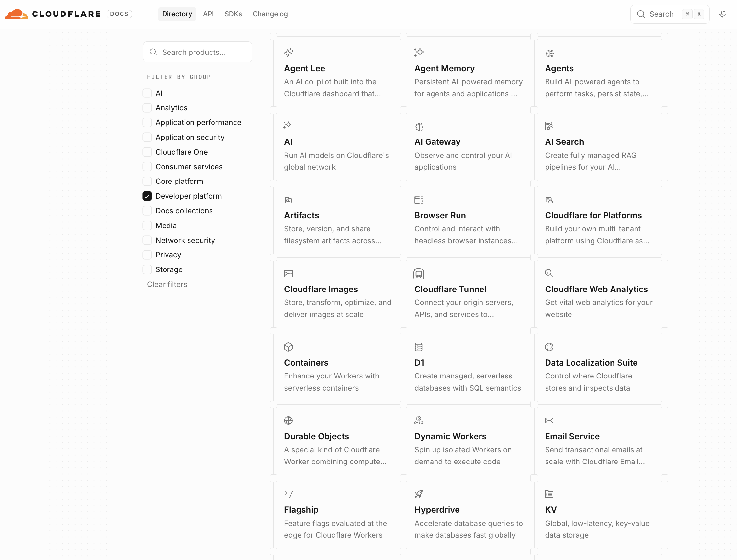Click 'Global, low-latency, key-value data storage'
The height and width of the screenshot is (560, 737).
597,529
